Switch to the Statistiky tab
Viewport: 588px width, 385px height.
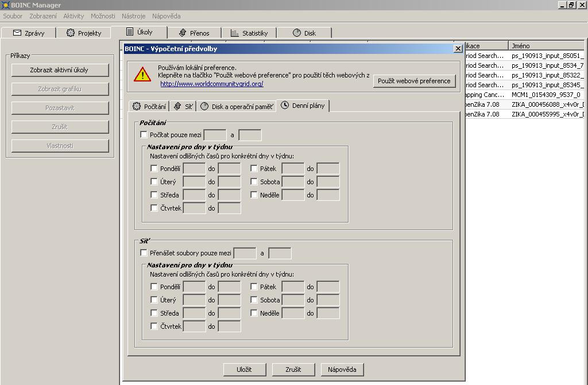[249, 33]
